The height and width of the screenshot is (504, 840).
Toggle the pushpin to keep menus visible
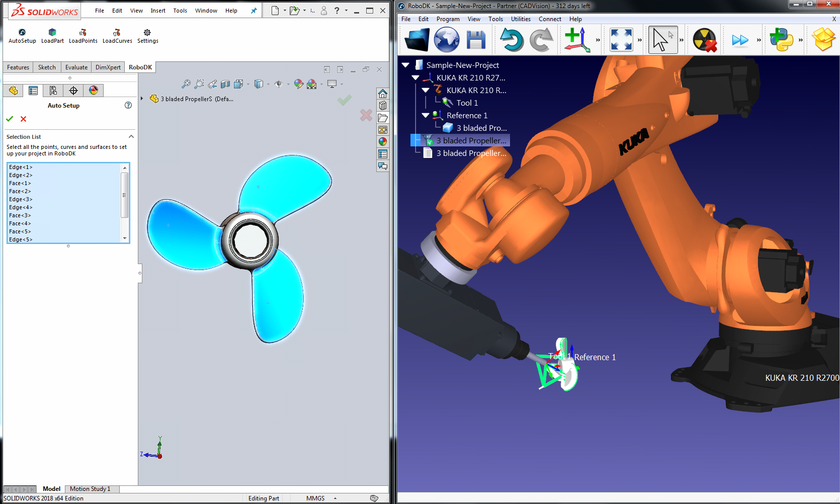coord(254,10)
